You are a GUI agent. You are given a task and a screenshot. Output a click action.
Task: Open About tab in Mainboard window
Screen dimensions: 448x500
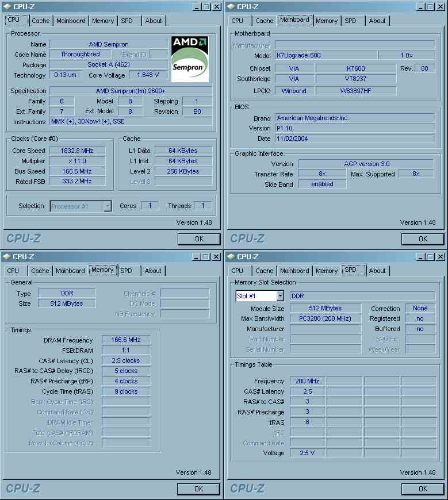(x=377, y=21)
